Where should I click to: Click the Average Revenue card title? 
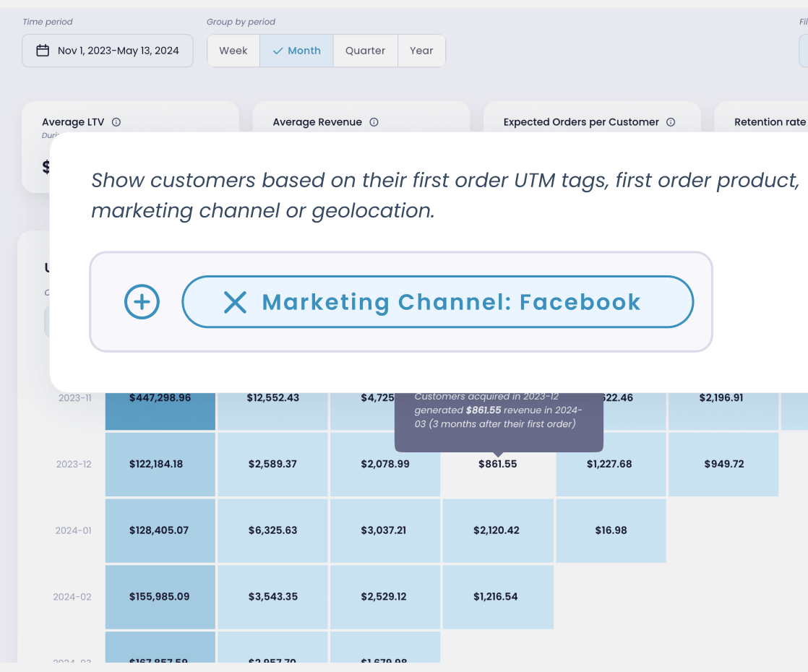click(317, 122)
